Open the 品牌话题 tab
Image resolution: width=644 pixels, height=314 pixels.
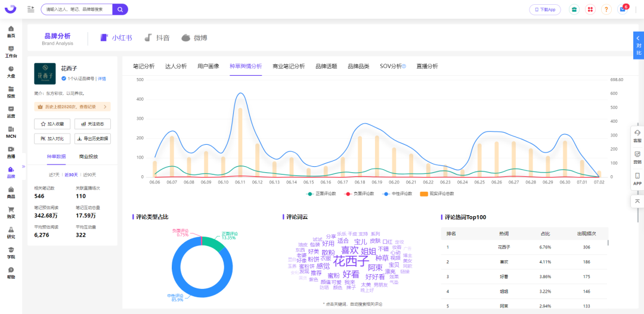click(326, 67)
